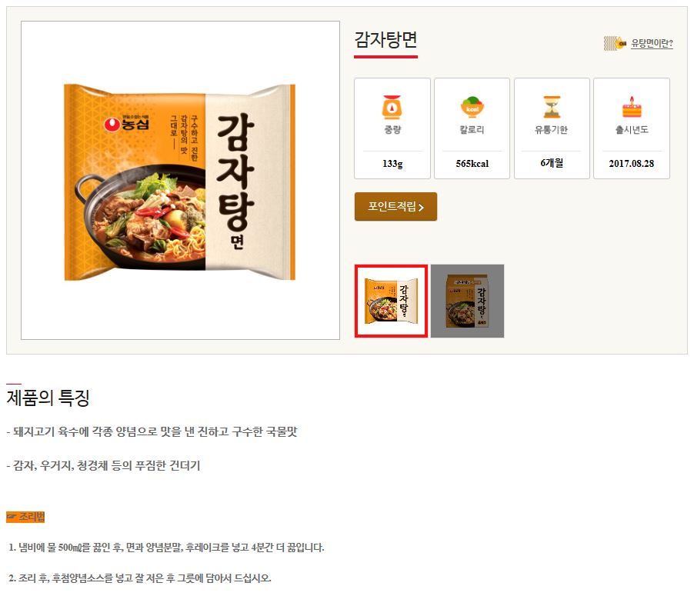
Task: Click the arrow chevron on 포인트적립 button
Action: (421, 207)
